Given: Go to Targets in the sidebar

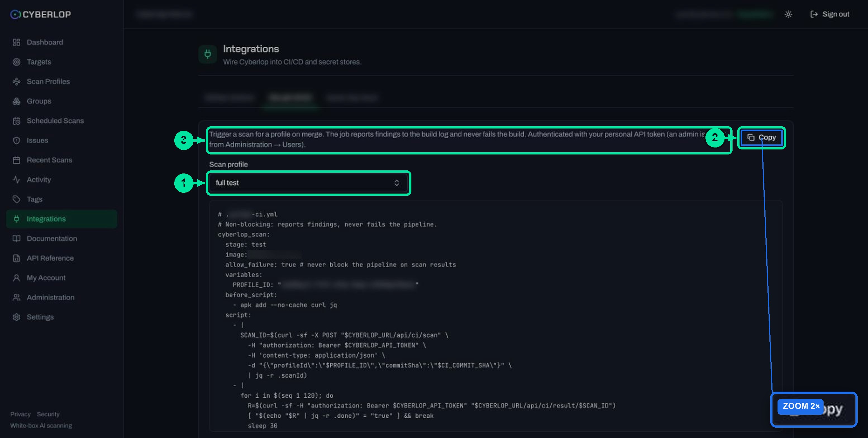Looking at the screenshot, I should coord(61,62).
